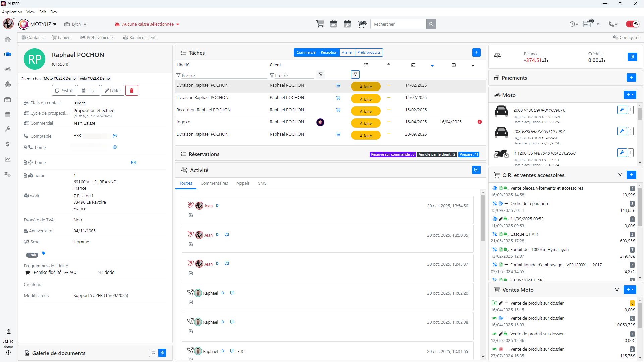Open the Balance clients tab
Screen dimensions: 644x362
point(140,37)
